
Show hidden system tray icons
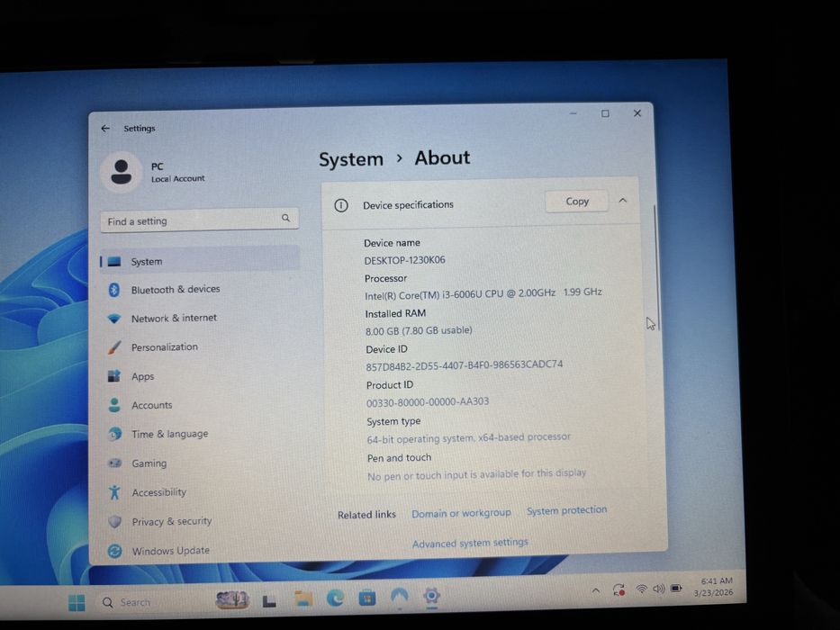click(596, 590)
